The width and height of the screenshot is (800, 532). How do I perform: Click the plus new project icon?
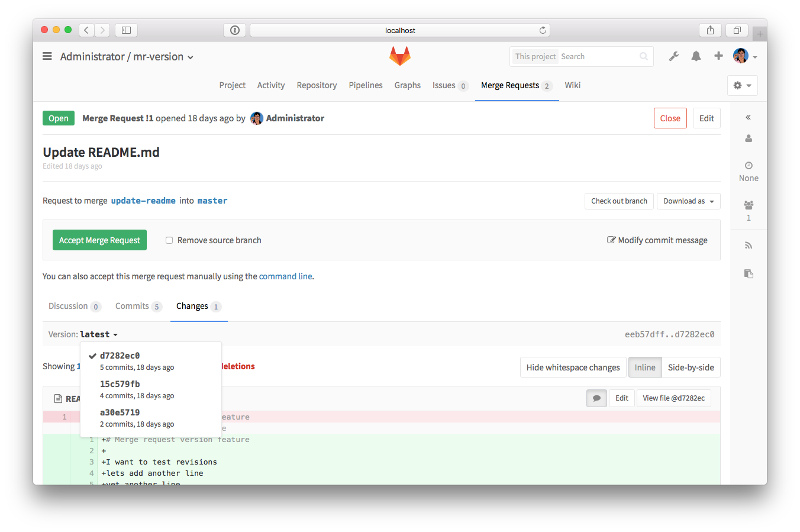pyautogui.click(x=718, y=56)
